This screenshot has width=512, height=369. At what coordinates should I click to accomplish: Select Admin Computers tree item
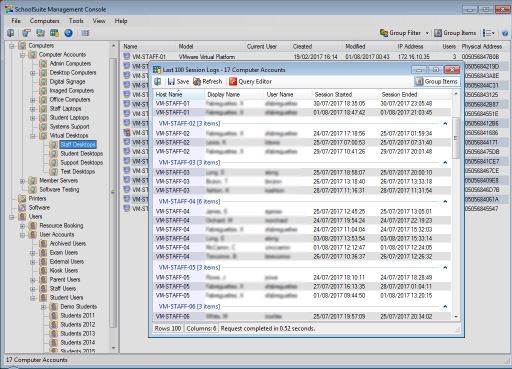point(70,64)
